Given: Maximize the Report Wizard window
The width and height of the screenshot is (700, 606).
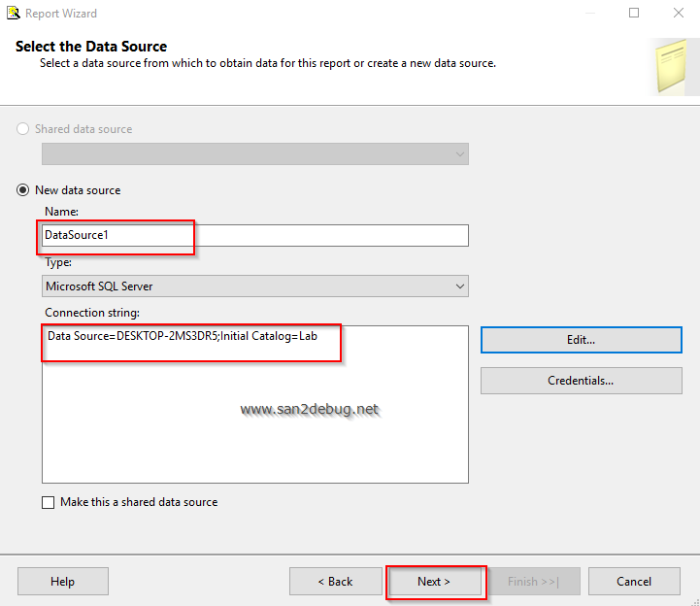Looking at the screenshot, I should [634, 14].
